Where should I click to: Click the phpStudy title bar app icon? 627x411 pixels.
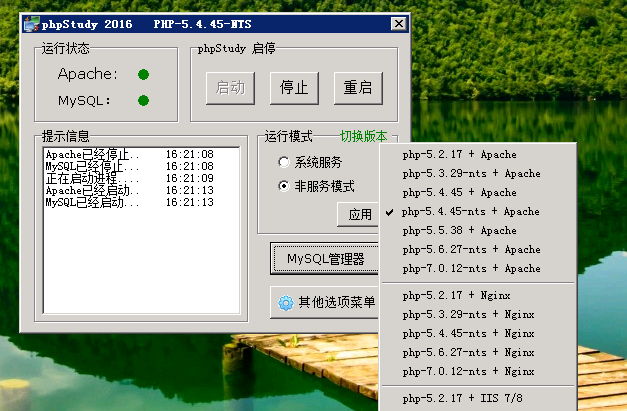(x=32, y=24)
